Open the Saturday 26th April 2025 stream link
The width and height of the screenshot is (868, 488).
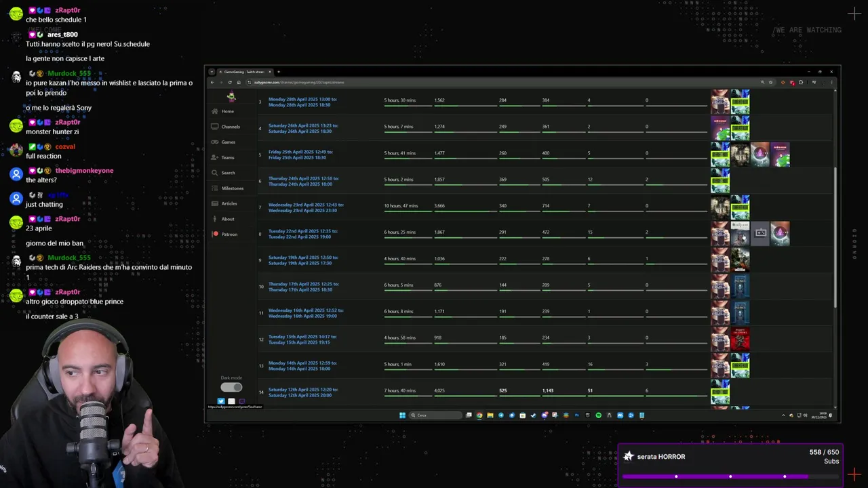tap(303, 128)
